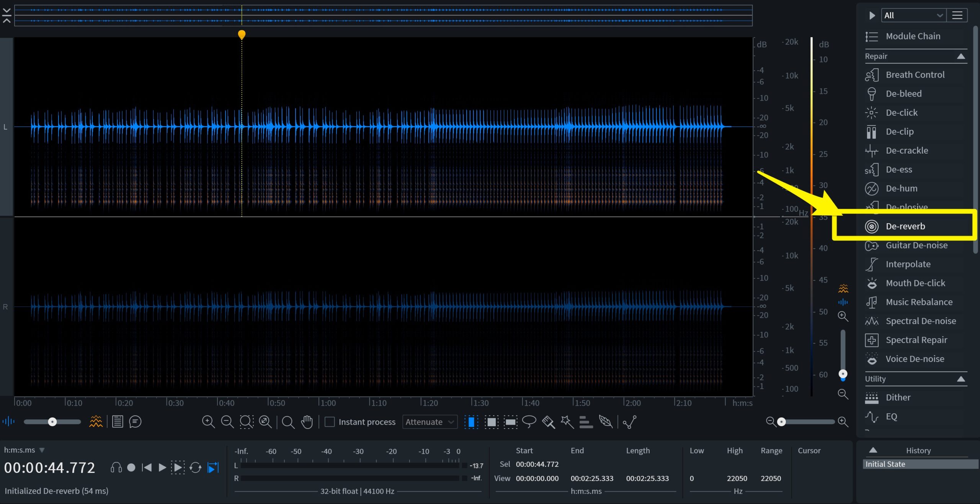This screenshot has height=504, width=980.
Task: Enable the Instant process checkbox
Action: pos(330,421)
